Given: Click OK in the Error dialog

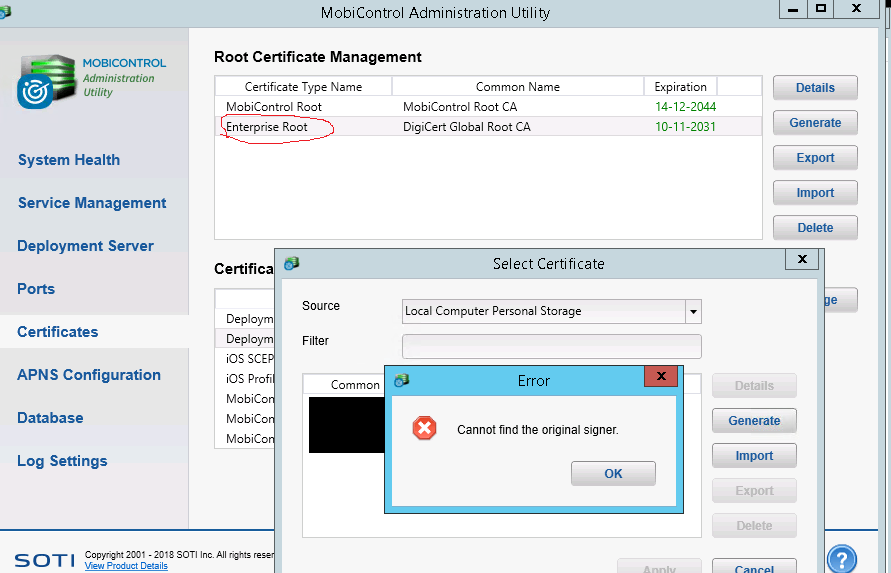Looking at the screenshot, I should point(613,474).
